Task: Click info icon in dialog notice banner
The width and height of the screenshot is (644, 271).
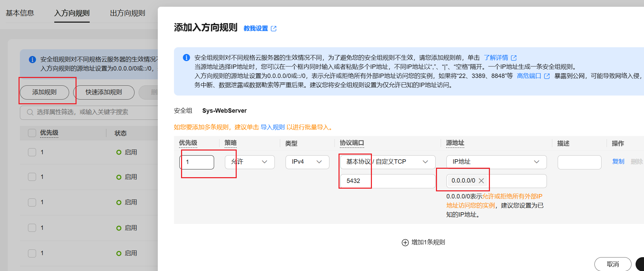Action: (186, 58)
